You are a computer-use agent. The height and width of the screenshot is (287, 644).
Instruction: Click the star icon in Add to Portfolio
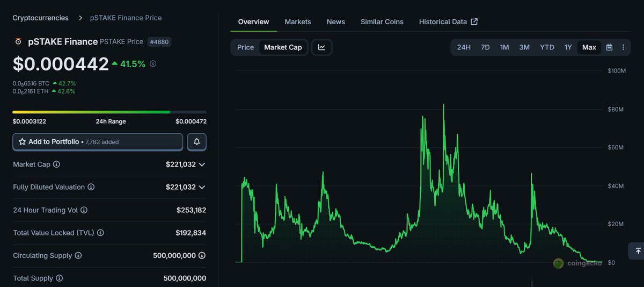coord(22,142)
